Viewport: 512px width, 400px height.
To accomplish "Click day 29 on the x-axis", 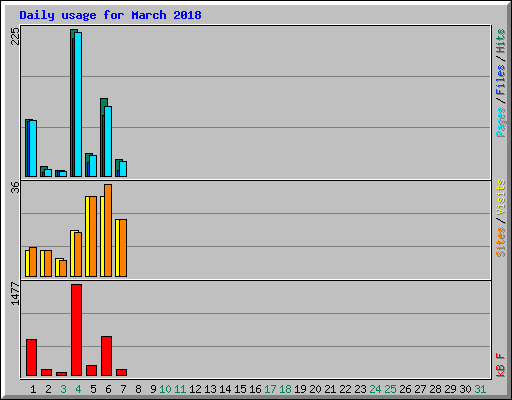I will (x=450, y=389).
